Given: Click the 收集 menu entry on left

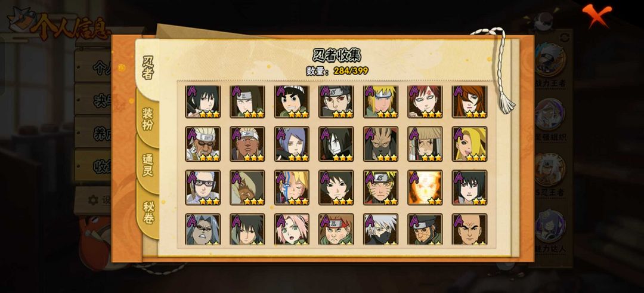Looking at the screenshot, I should [94, 166].
